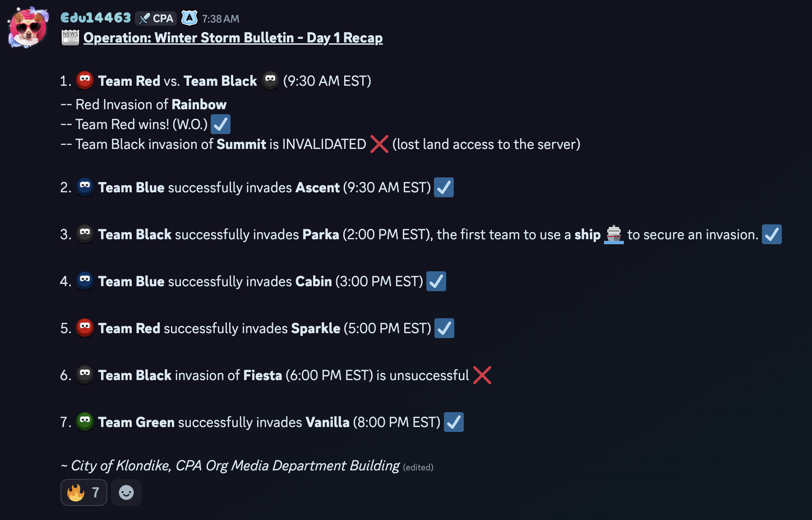The image size is (812, 520).
Task: Click the red X after "is unsuccessful"
Action: [x=482, y=375]
